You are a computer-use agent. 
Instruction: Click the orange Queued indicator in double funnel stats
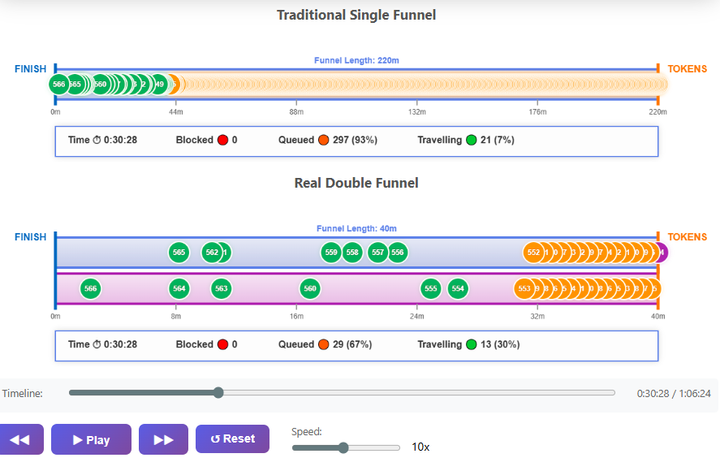coord(323,344)
